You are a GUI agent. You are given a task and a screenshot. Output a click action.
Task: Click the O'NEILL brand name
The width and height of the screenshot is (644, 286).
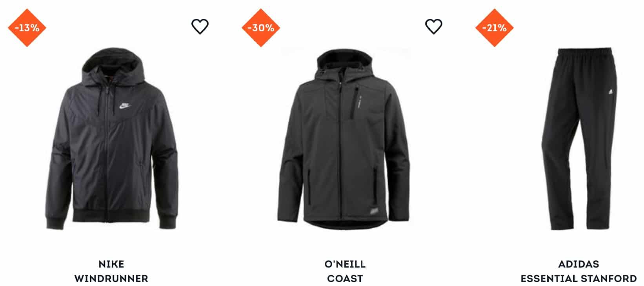[345, 264]
